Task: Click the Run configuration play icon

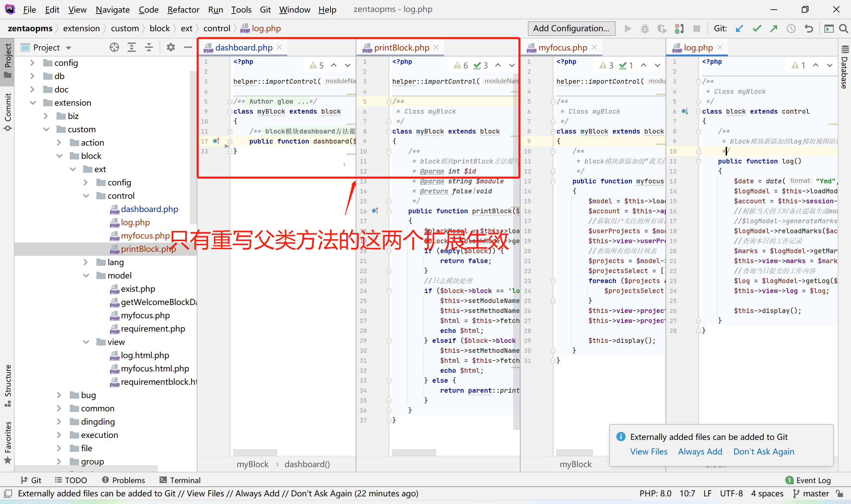Action: click(x=628, y=29)
